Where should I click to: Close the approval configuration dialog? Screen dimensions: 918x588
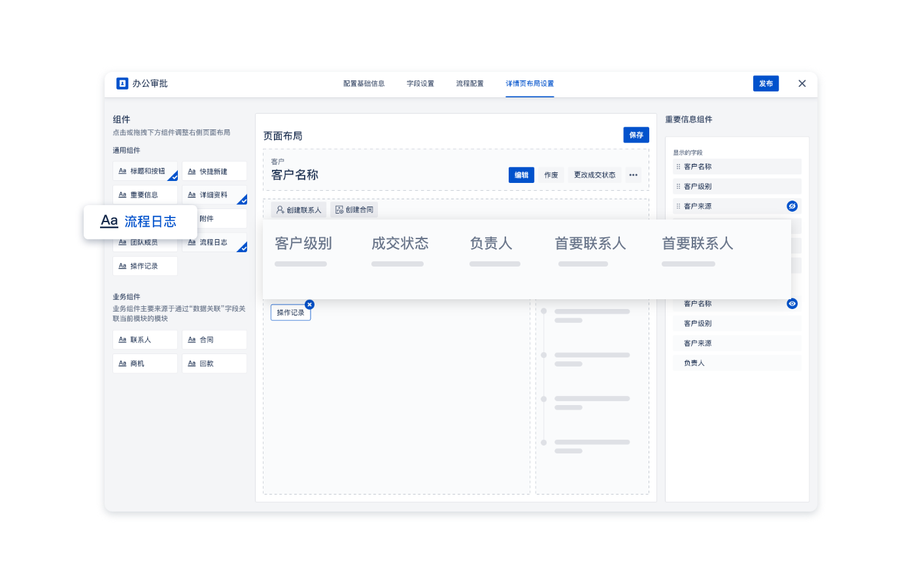(802, 84)
